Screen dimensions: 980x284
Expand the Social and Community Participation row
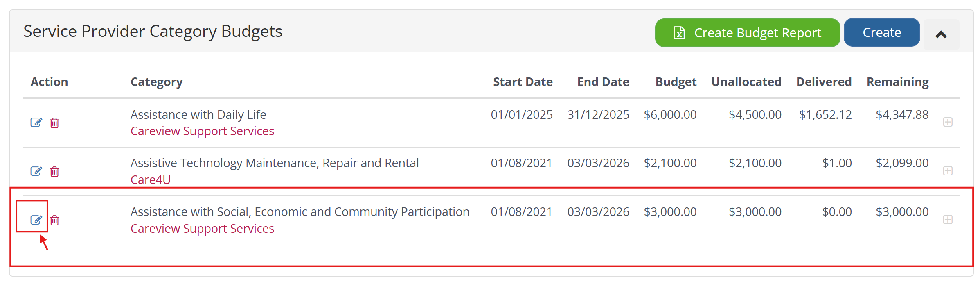(x=948, y=220)
